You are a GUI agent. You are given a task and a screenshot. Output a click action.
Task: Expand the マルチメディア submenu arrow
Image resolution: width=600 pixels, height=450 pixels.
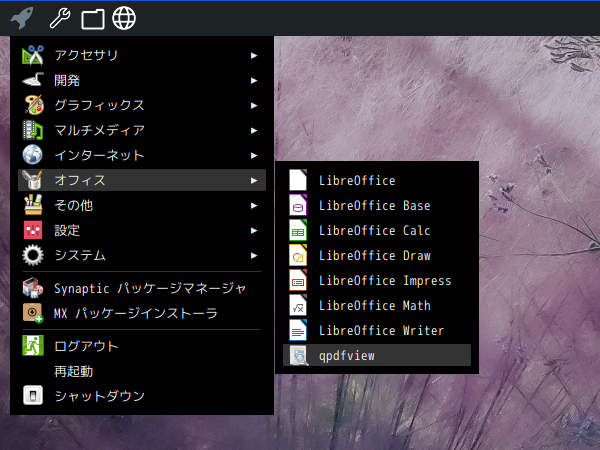tap(254, 130)
